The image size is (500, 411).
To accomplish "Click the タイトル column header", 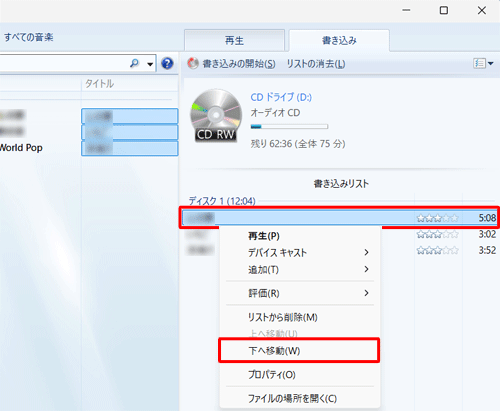I will (99, 83).
